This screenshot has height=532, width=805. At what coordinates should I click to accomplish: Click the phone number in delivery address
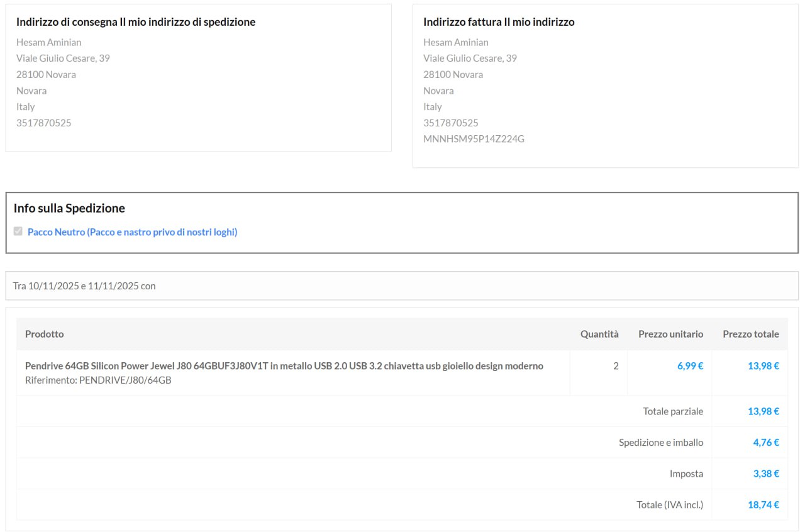[x=44, y=123]
